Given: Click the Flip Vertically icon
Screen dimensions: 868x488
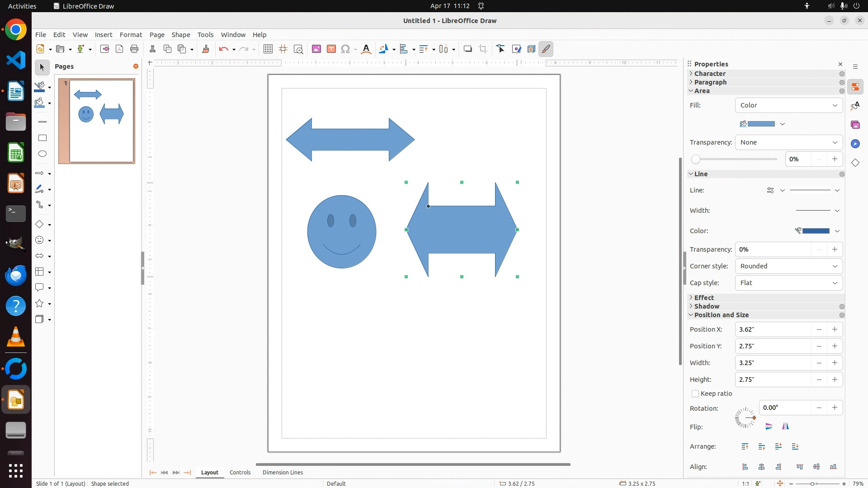Looking at the screenshot, I should point(769,426).
